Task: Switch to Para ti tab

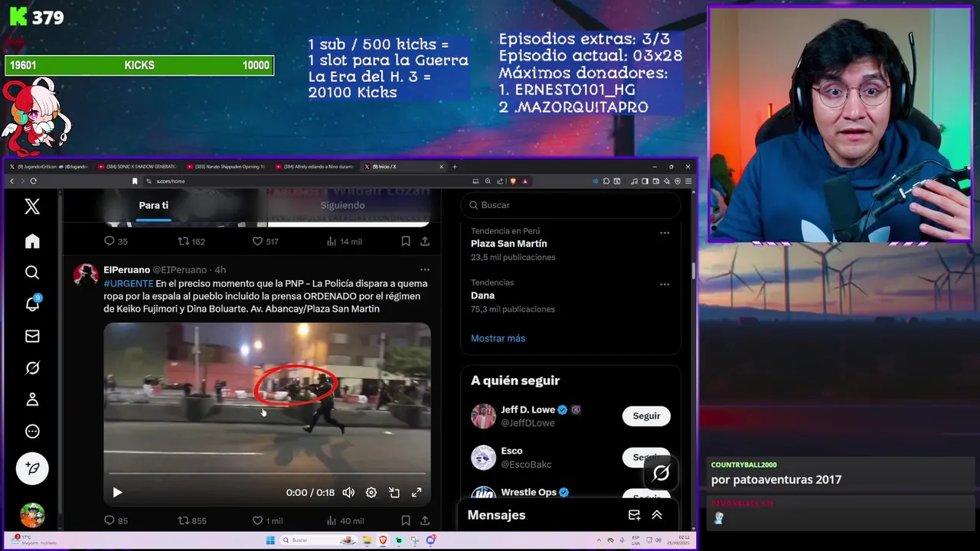Action: pyautogui.click(x=154, y=205)
